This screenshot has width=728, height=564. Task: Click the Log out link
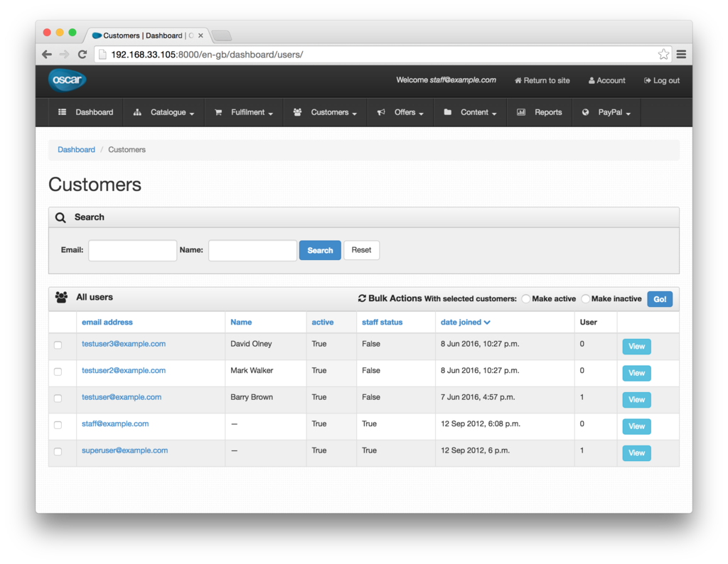coord(662,81)
